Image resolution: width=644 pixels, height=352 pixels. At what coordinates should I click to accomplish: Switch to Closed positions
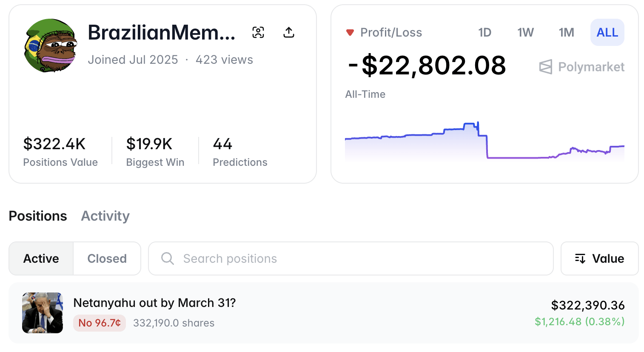(107, 258)
